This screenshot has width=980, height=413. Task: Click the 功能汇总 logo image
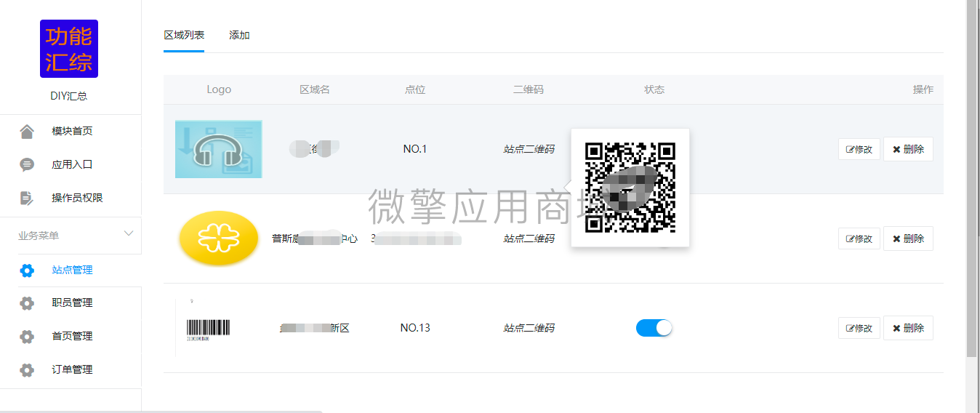pos(69,49)
